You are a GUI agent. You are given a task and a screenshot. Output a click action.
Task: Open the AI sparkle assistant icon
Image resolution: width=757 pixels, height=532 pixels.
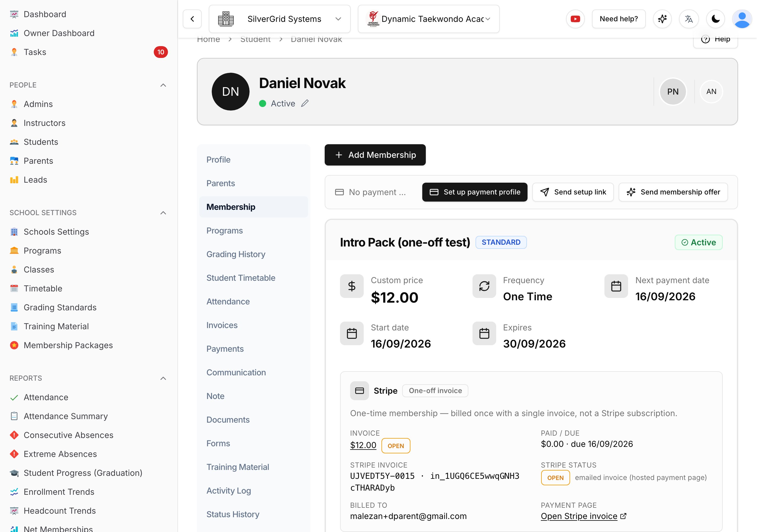click(662, 19)
